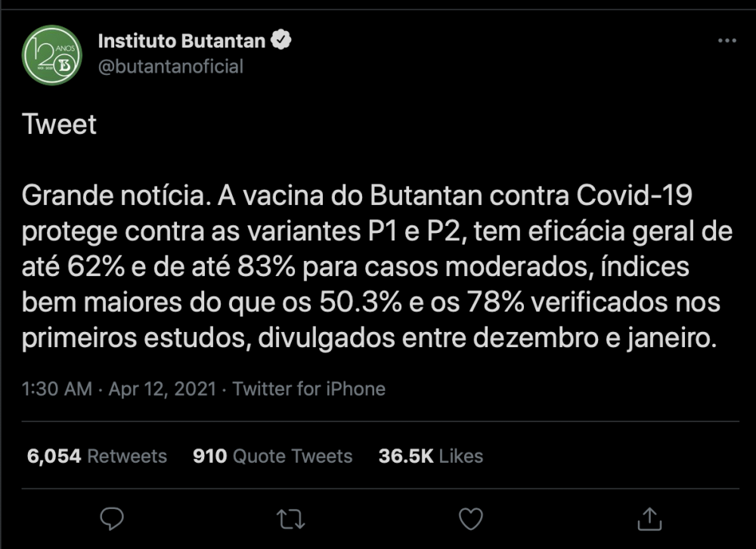This screenshot has width=756, height=549.
Task: View the 910 Quote Tweets list
Action: click(x=272, y=456)
